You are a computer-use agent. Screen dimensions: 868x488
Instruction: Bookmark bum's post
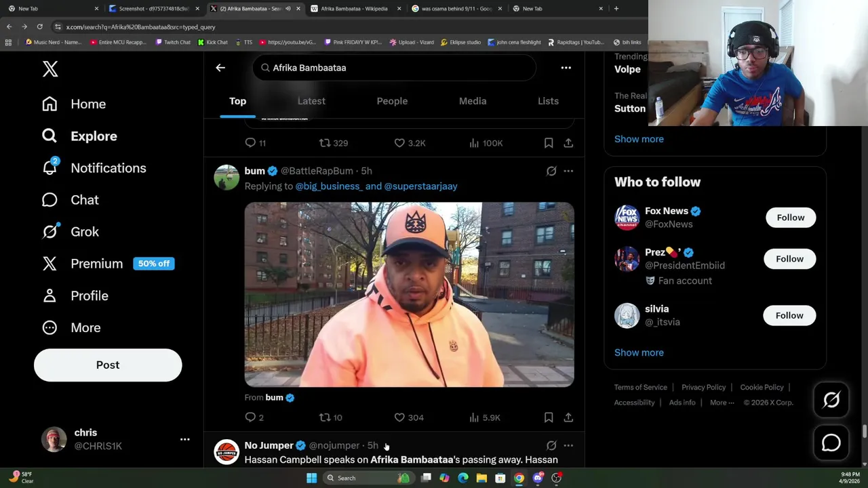tap(549, 418)
